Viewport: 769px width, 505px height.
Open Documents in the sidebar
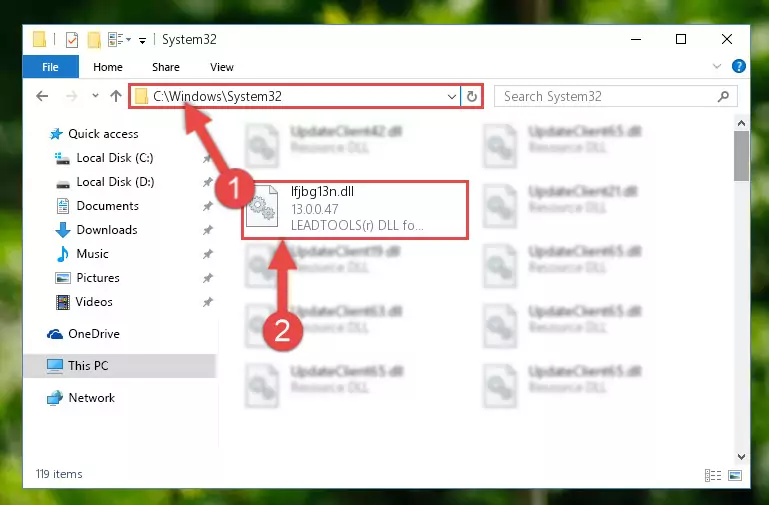click(x=107, y=206)
